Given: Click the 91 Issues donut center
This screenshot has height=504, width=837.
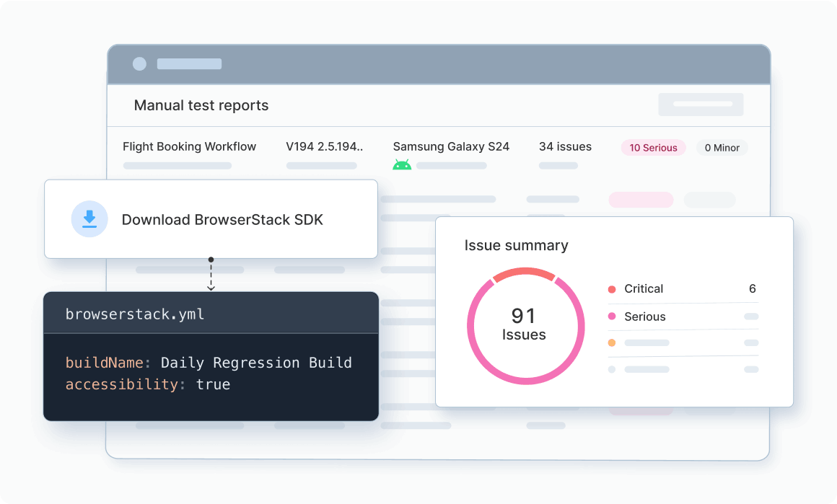Looking at the screenshot, I should tap(524, 324).
